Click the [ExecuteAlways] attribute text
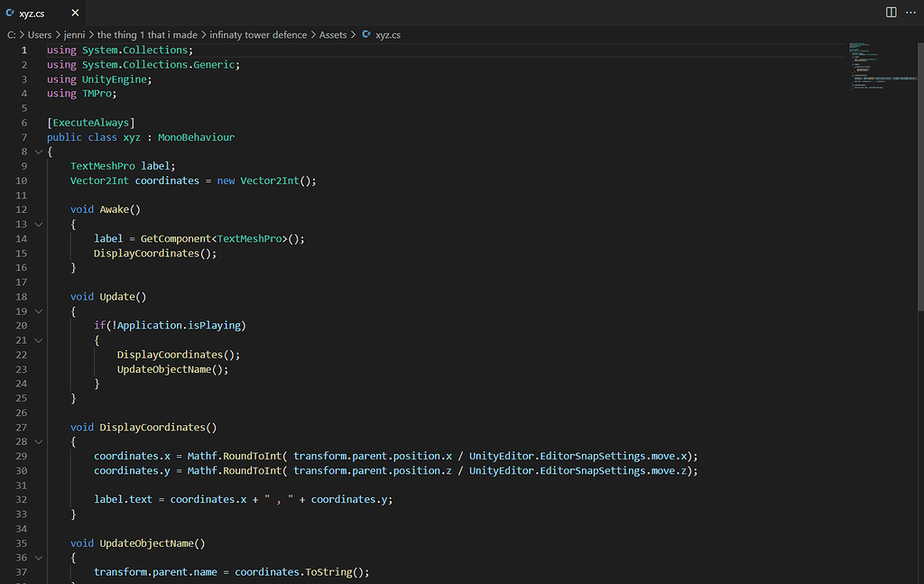 91,123
